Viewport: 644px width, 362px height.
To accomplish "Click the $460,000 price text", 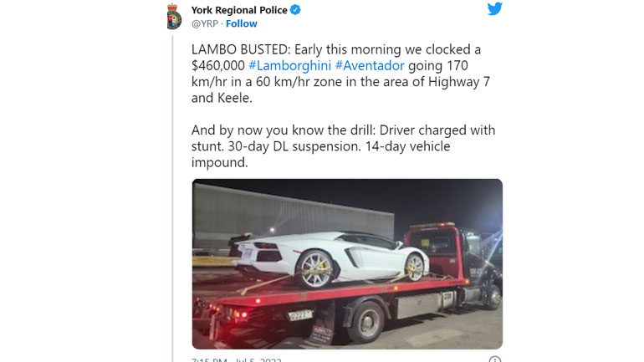I will [218, 66].
